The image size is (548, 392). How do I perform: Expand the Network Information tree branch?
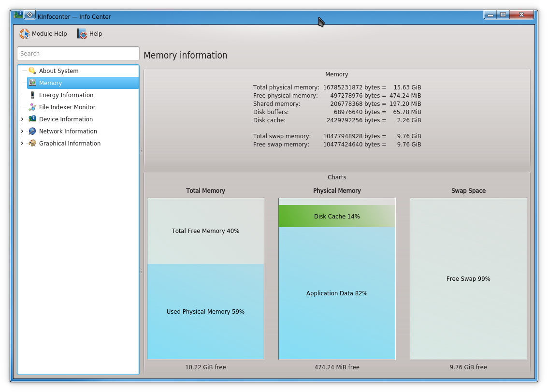pyautogui.click(x=22, y=131)
